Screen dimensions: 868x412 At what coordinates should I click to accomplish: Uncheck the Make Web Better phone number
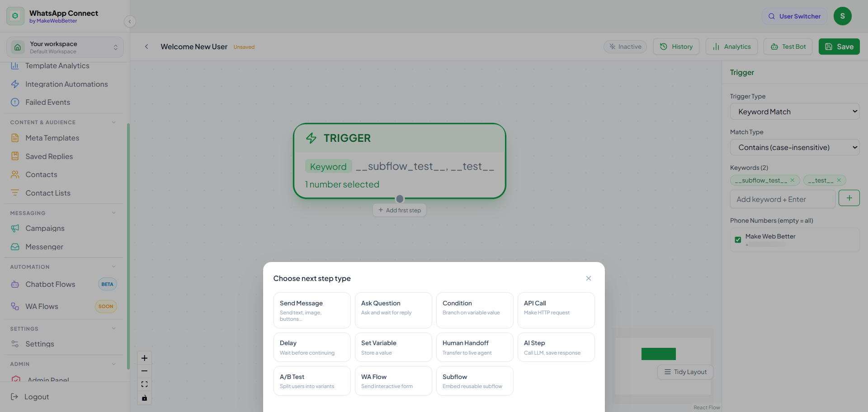738,239
